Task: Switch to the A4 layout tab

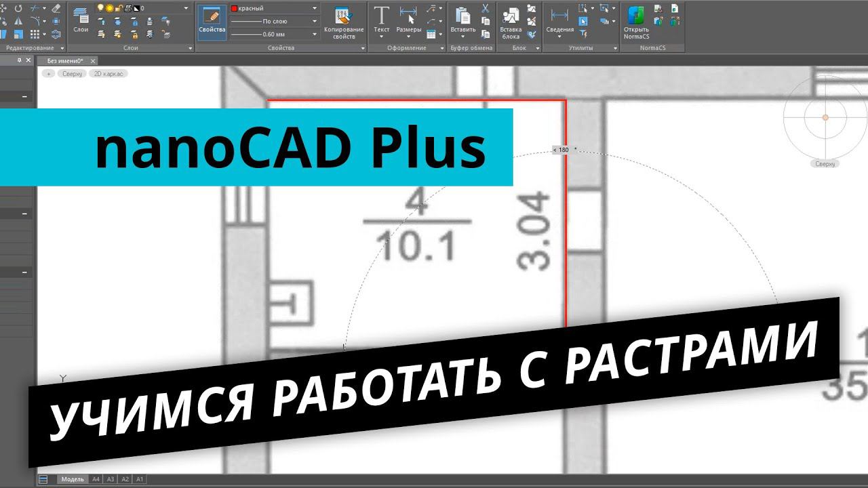Action: (96, 479)
